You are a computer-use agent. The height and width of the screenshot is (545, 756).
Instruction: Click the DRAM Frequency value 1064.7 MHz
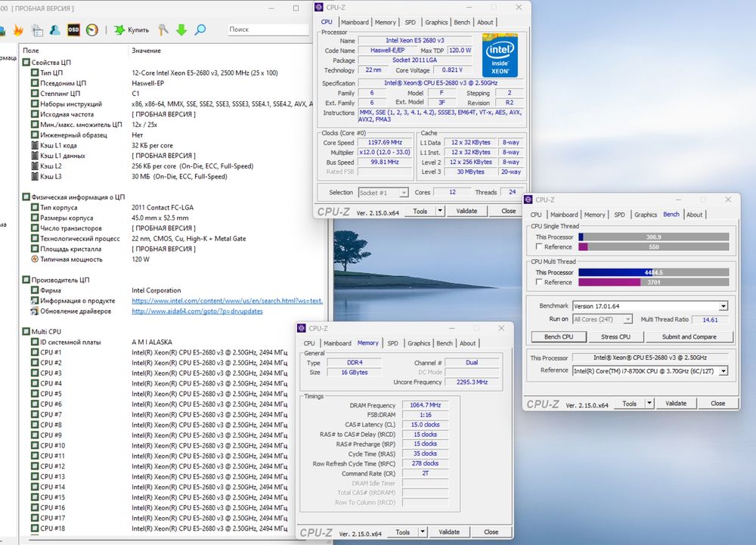click(x=425, y=405)
